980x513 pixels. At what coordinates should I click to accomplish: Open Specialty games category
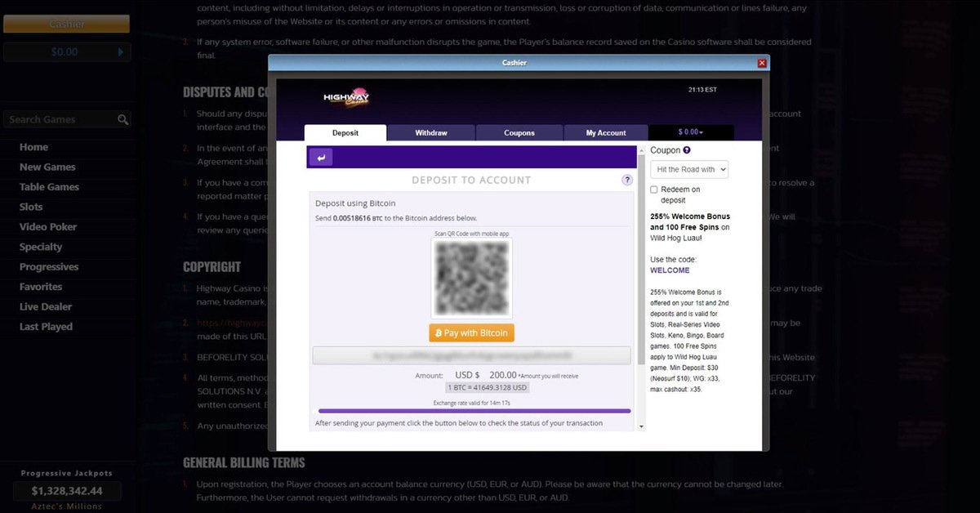[41, 247]
